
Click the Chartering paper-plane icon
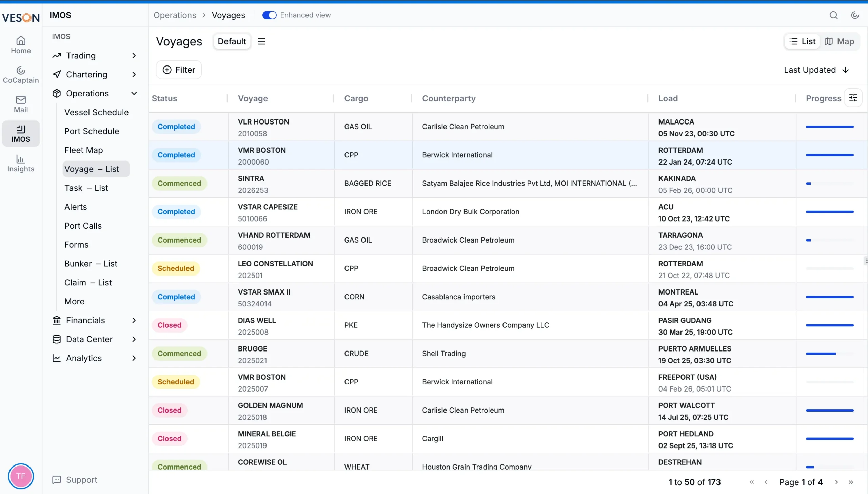[x=57, y=74]
